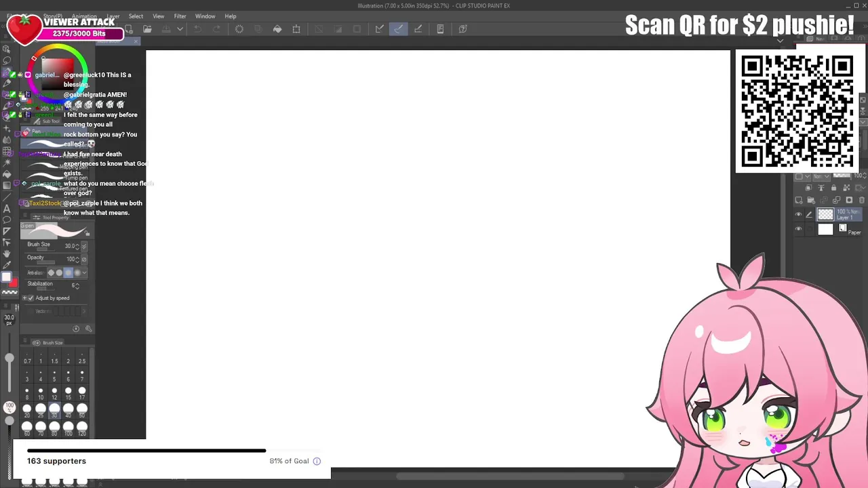Select the red sub color swatch
Viewport: 868px width, 488px height.
click(x=14, y=283)
